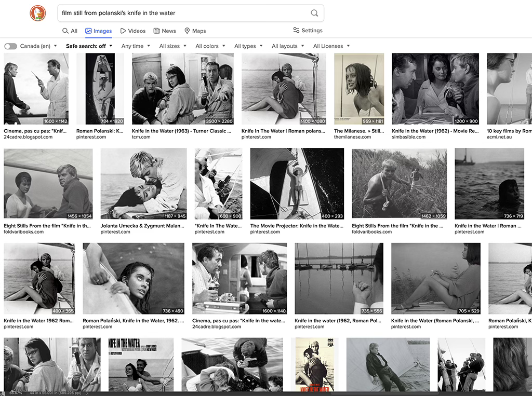Open the 1200 × 900 simbasible thumbnail
The width and height of the screenshot is (532, 396).
pyautogui.click(x=435, y=89)
